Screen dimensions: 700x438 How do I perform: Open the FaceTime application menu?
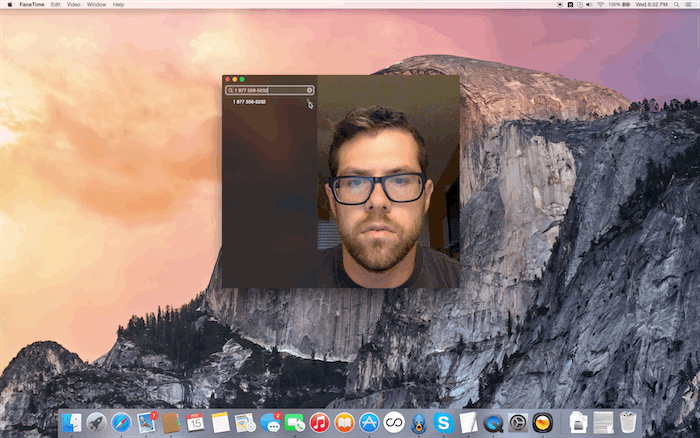pyautogui.click(x=29, y=4)
